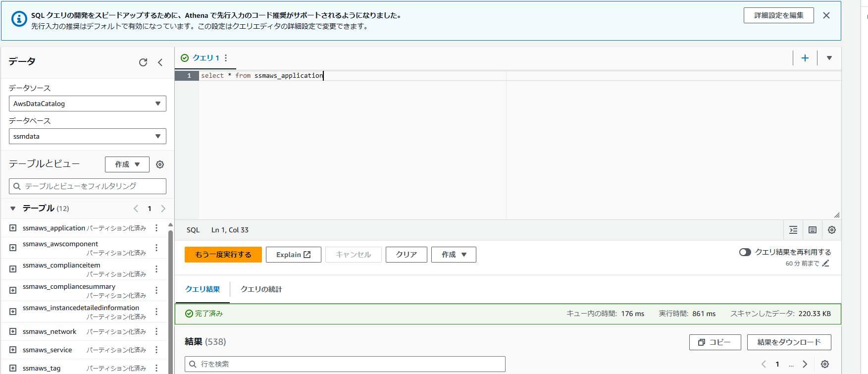Open the AwsDataCatalog data source dropdown
This screenshot has width=868, height=374.
click(x=88, y=104)
